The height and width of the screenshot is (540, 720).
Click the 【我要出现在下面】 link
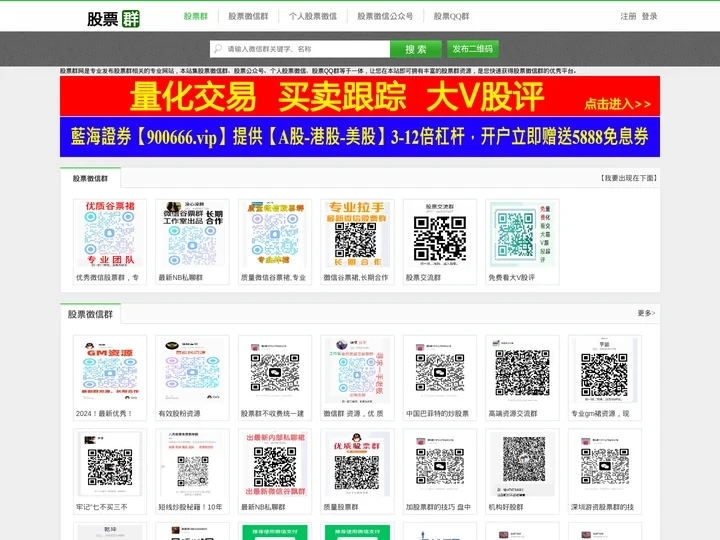point(629,178)
